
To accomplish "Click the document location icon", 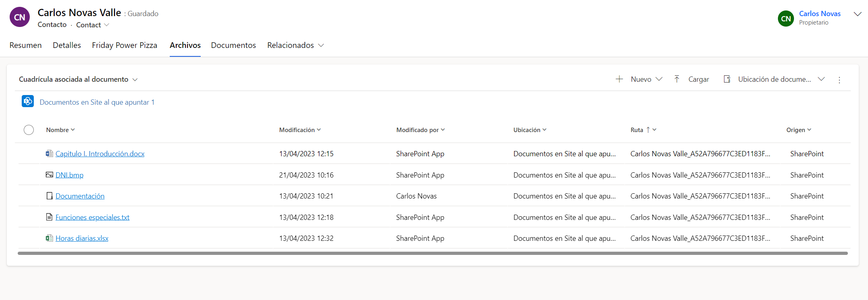I will 727,79.
